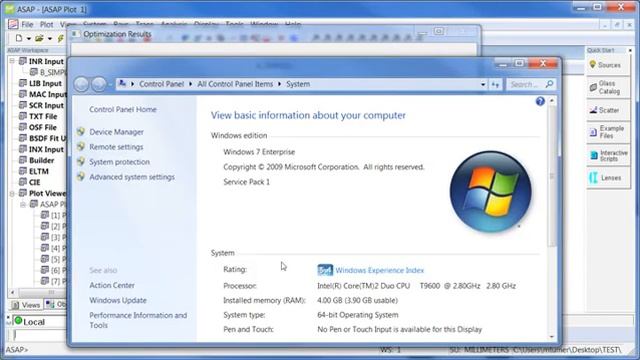Open Action Center link
This screenshot has height=360, width=640.
(x=112, y=285)
